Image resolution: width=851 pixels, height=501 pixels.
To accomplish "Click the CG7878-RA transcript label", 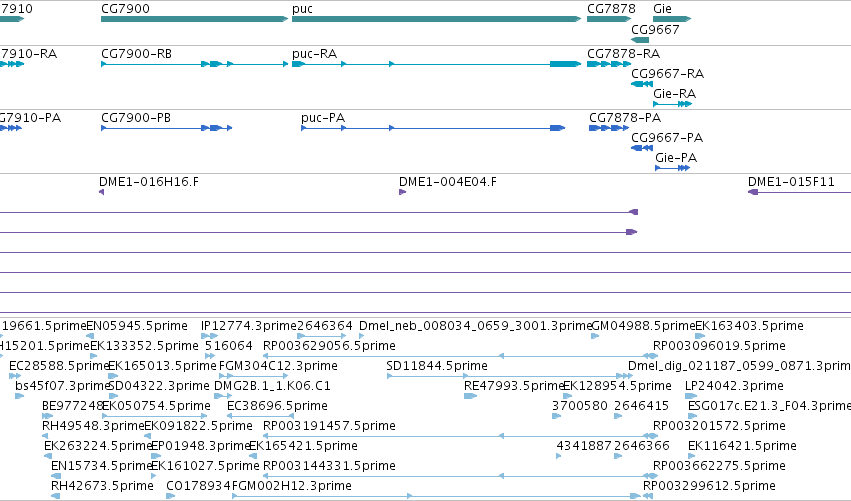I will [x=624, y=54].
